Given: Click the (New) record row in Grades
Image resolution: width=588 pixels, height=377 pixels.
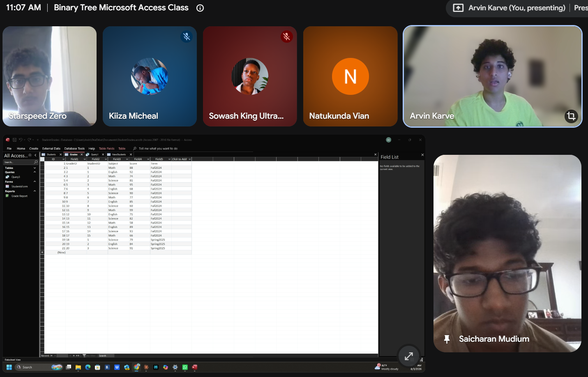Looking at the screenshot, I should tap(116, 253).
